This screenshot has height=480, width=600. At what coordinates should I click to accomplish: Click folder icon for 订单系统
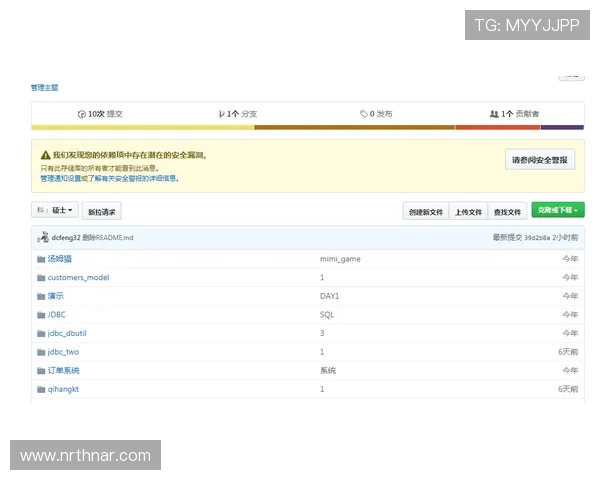(41, 371)
